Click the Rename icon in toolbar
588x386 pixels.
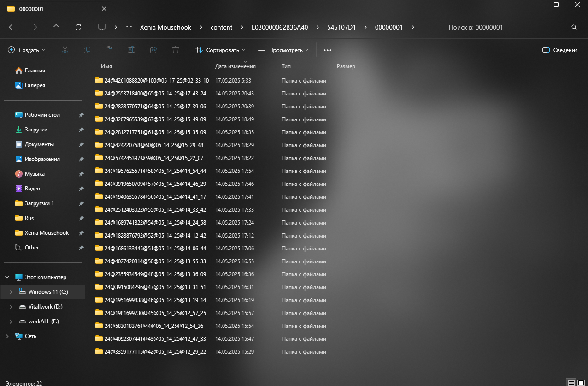click(x=131, y=50)
